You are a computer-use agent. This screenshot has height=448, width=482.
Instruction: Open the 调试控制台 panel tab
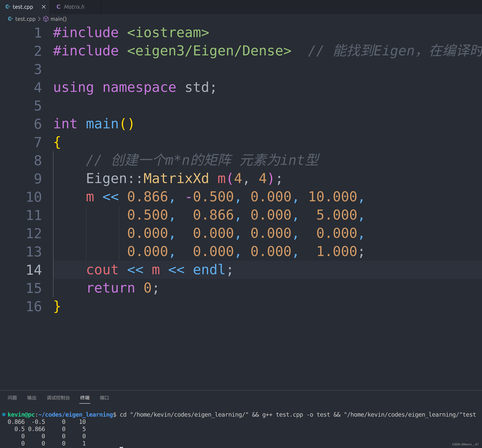point(58,398)
